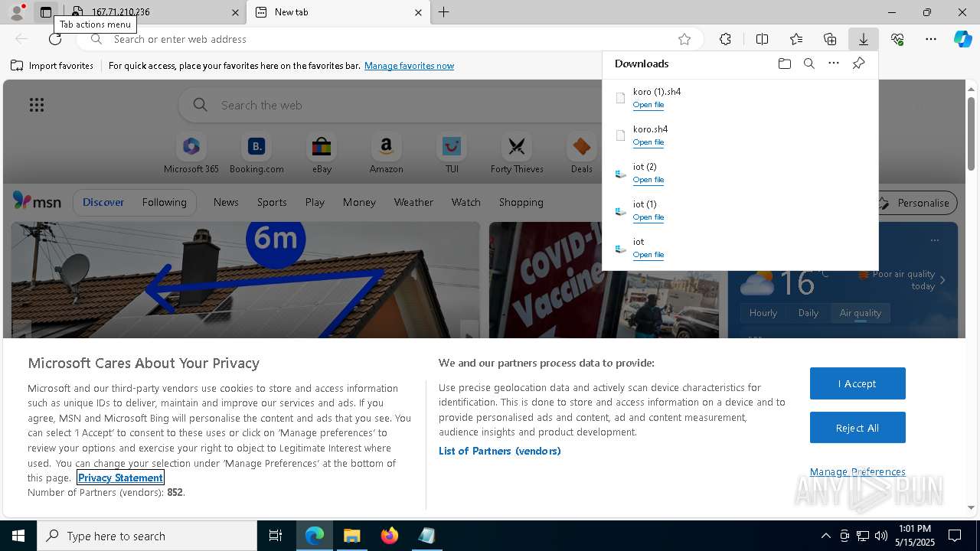Click Import favorites button
The width and height of the screenshot is (980, 551).
point(52,66)
